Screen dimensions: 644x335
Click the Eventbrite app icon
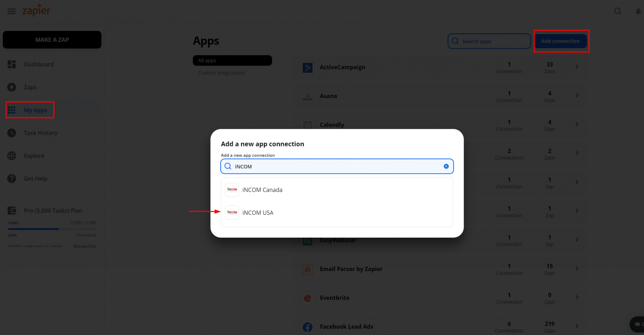[x=308, y=298]
